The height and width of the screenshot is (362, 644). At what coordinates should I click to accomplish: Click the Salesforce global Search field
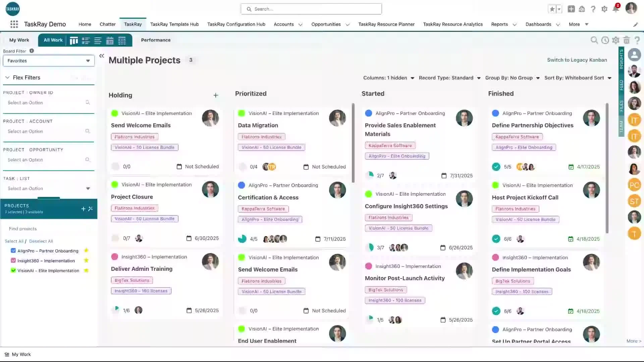[311, 9]
